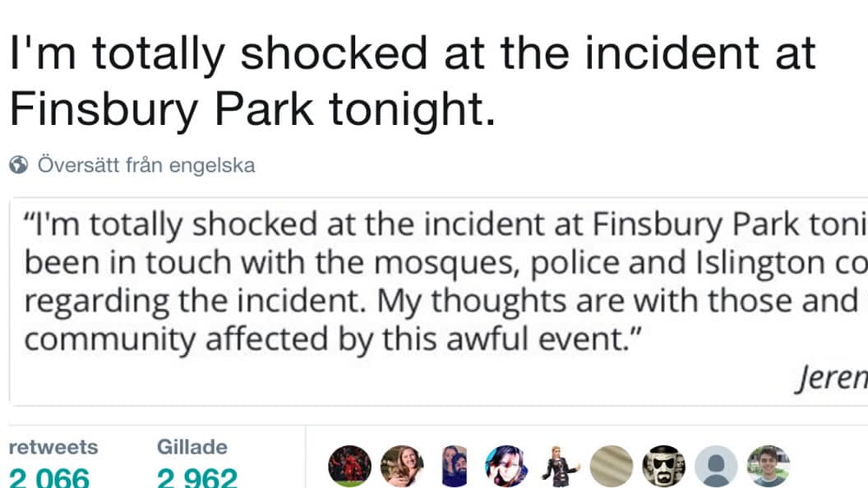Open the default gray silhouette avatar
This screenshot has width=868, height=488.
[716, 467]
